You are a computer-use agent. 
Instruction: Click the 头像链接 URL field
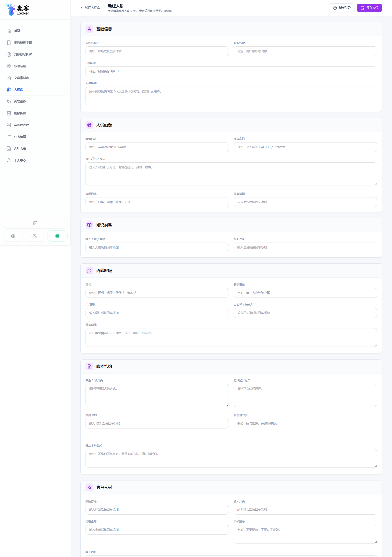point(231,71)
